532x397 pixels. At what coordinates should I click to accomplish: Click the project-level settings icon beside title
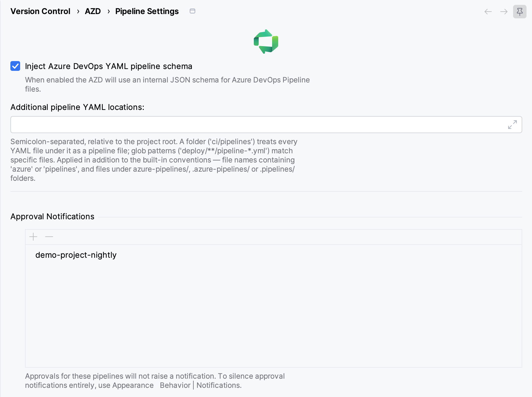click(192, 11)
